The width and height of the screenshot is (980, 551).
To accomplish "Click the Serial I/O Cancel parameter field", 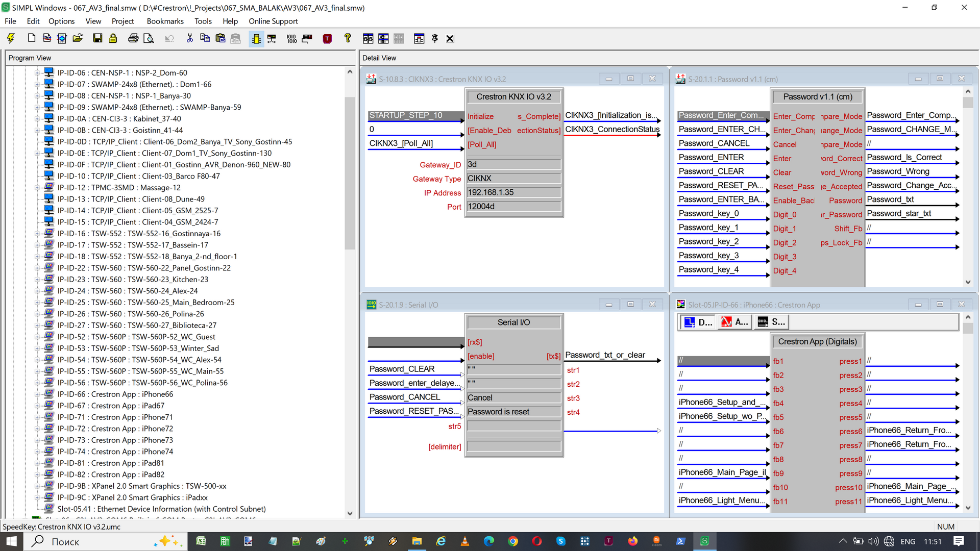I will point(513,397).
